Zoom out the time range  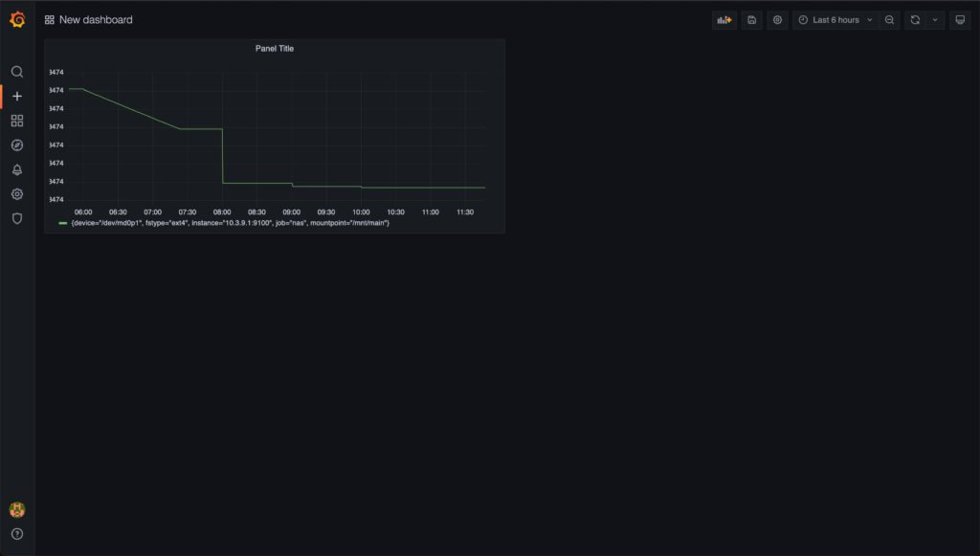889,20
